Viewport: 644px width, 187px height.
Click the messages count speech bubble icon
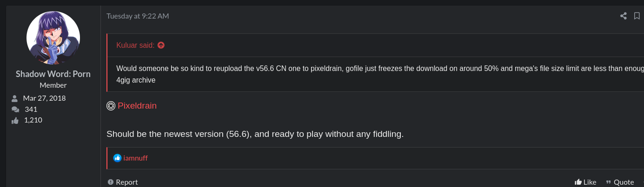(x=15, y=110)
